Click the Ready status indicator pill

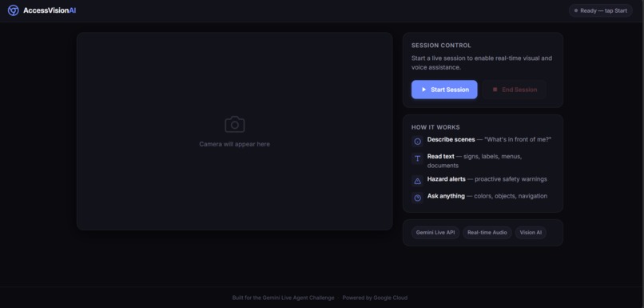601,10
